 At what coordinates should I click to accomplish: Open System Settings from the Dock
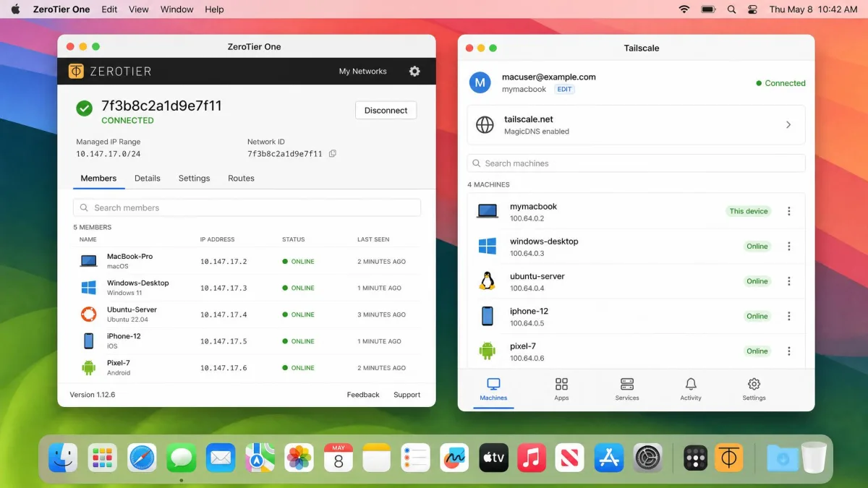(648, 458)
